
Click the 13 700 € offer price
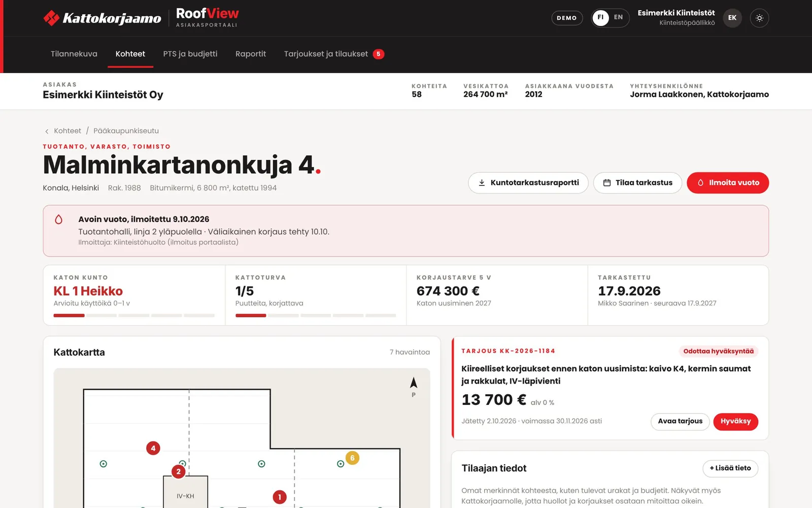tap(494, 400)
